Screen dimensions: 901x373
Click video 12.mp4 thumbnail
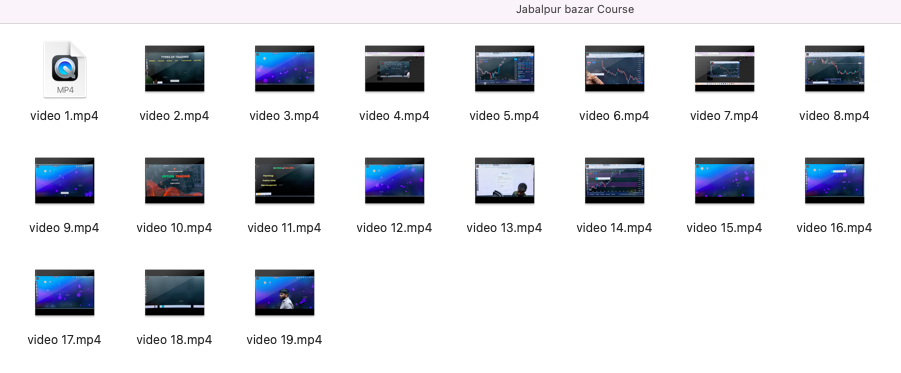tap(394, 180)
